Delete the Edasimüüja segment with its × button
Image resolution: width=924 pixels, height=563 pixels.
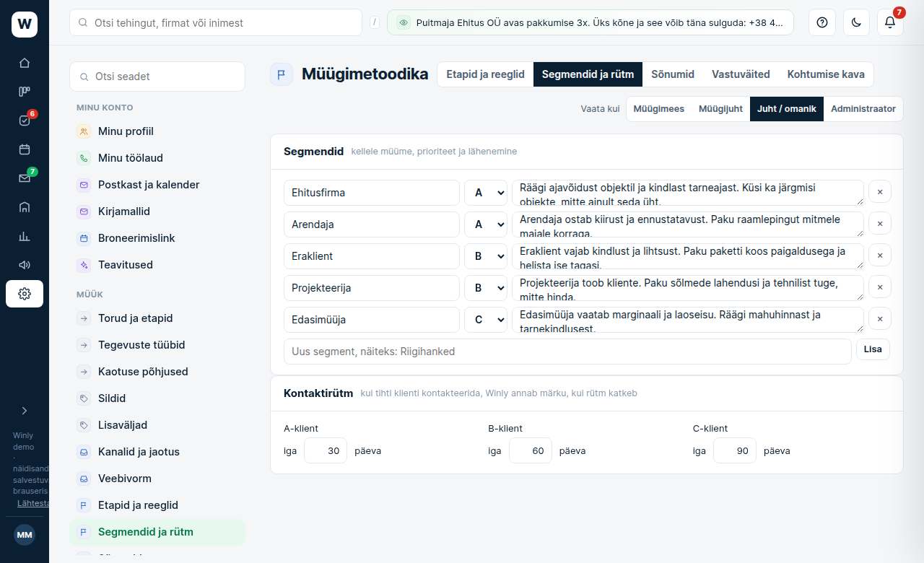880,319
